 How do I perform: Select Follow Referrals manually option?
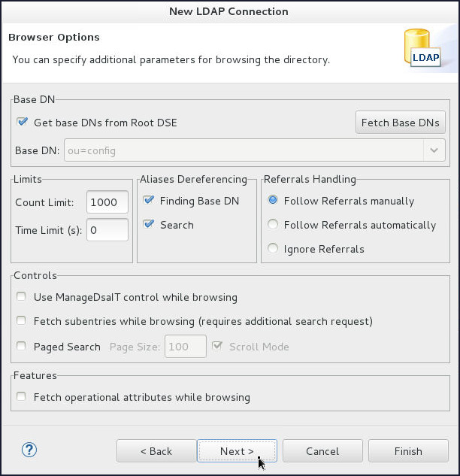click(x=273, y=201)
